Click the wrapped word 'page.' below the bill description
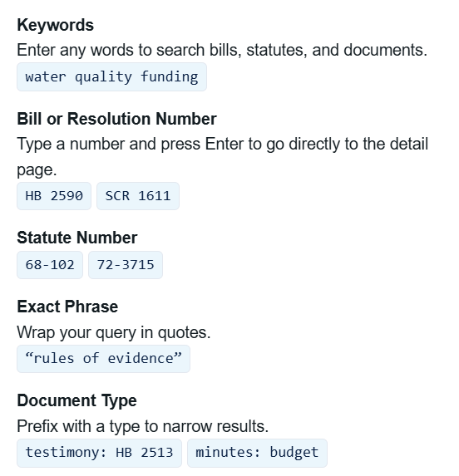The image size is (459, 476). (x=37, y=170)
